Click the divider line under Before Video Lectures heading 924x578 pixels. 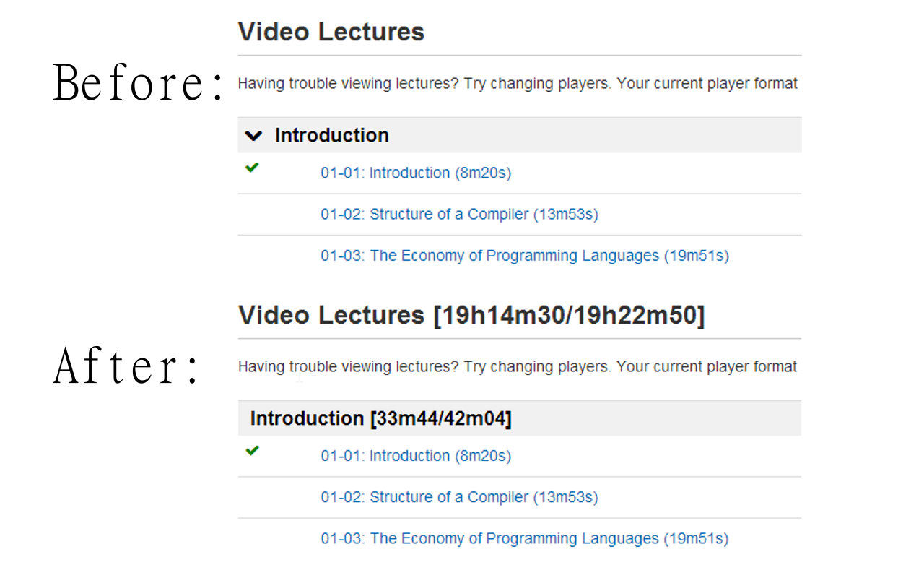(x=520, y=56)
